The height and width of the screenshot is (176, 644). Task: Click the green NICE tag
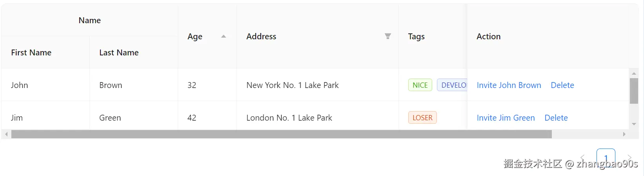tap(420, 85)
